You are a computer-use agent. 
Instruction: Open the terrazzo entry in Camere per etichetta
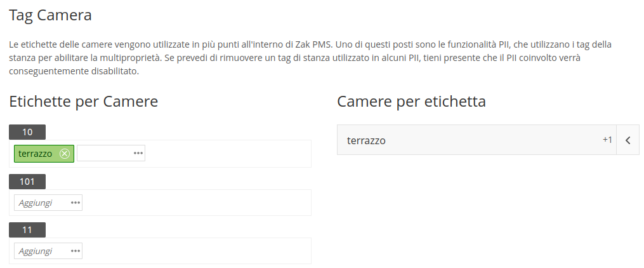point(476,140)
